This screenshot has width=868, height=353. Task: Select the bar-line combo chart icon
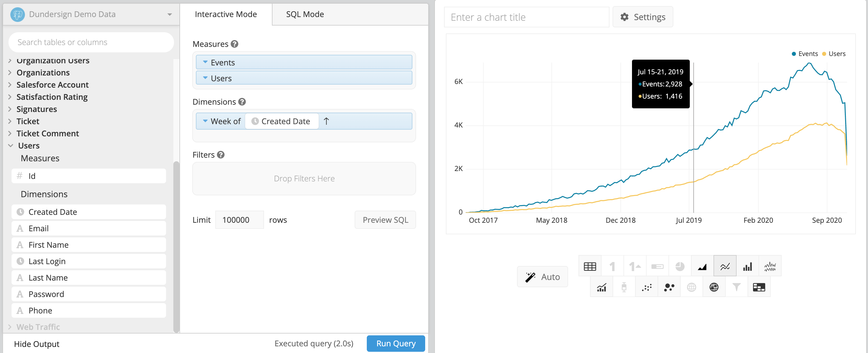click(602, 287)
